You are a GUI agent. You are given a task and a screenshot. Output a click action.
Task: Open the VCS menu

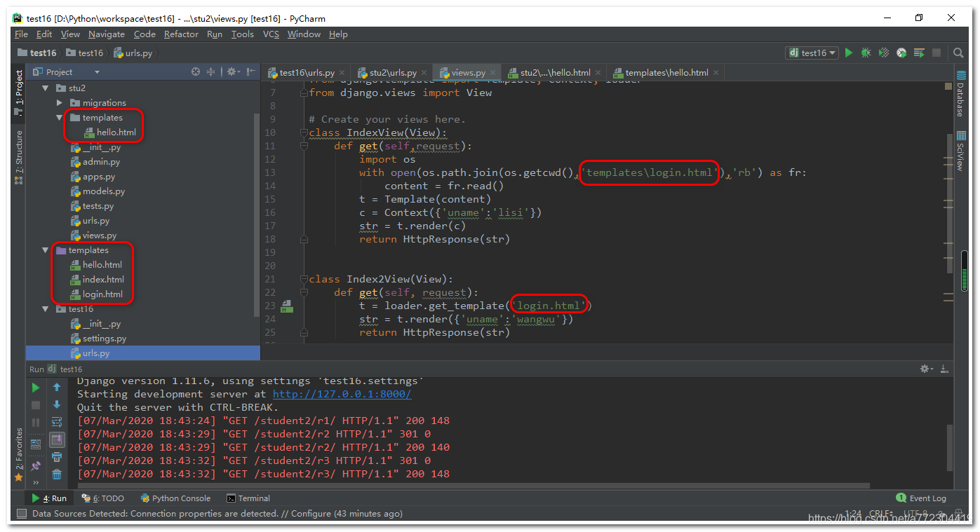271,34
